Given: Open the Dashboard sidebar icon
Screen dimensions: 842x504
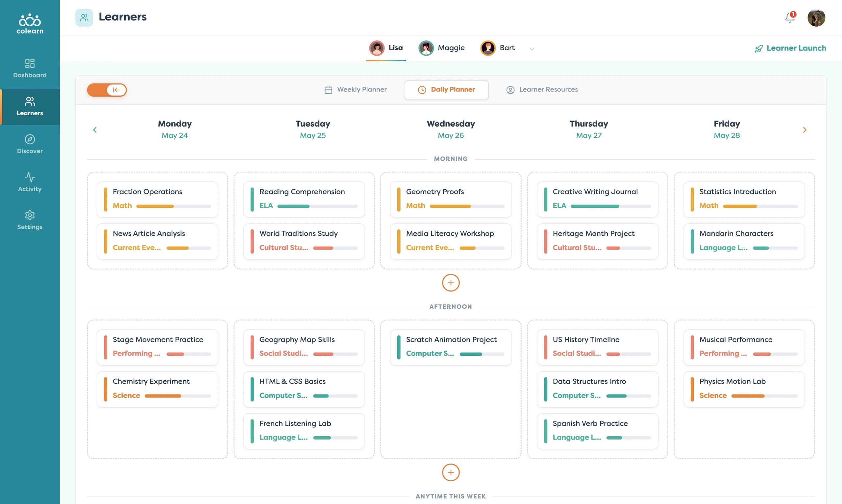Looking at the screenshot, I should coord(30,63).
